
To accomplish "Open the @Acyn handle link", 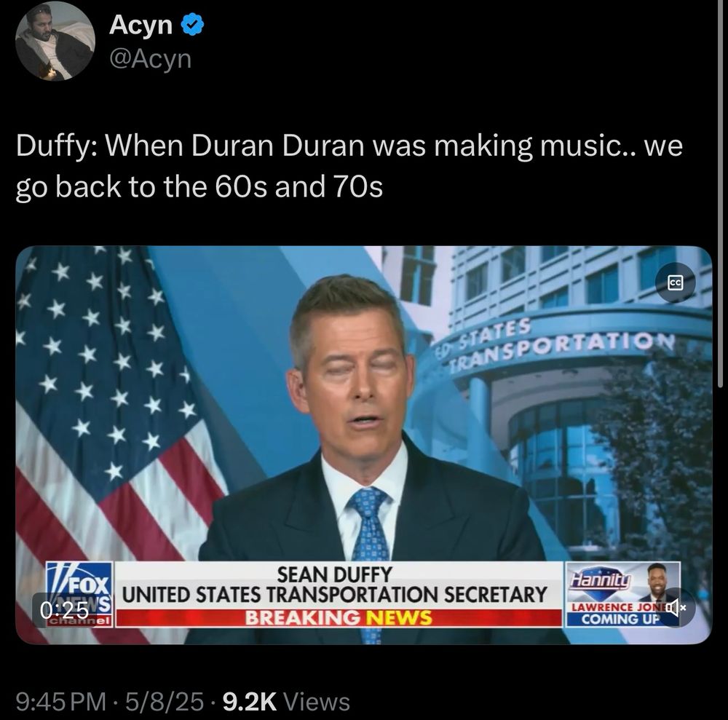I will click(150, 59).
